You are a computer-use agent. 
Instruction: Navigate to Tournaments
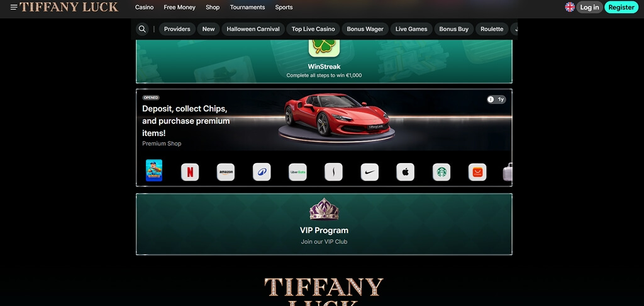(x=247, y=7)
